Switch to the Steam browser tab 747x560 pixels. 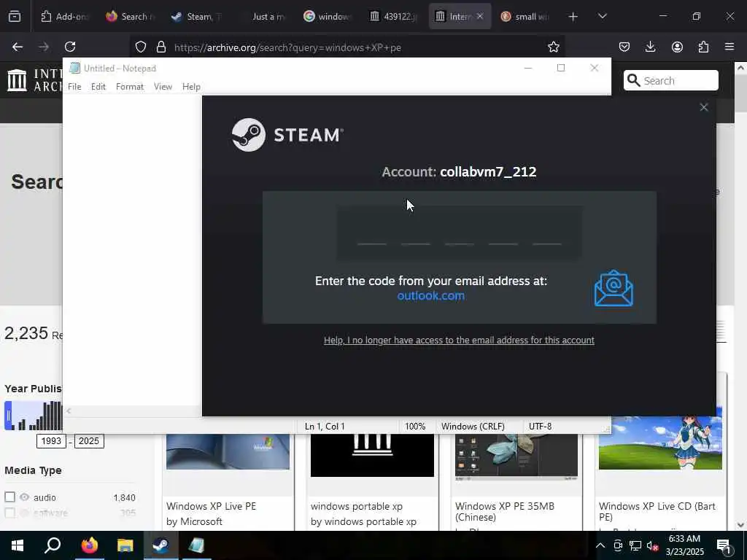tap(196, 17)
